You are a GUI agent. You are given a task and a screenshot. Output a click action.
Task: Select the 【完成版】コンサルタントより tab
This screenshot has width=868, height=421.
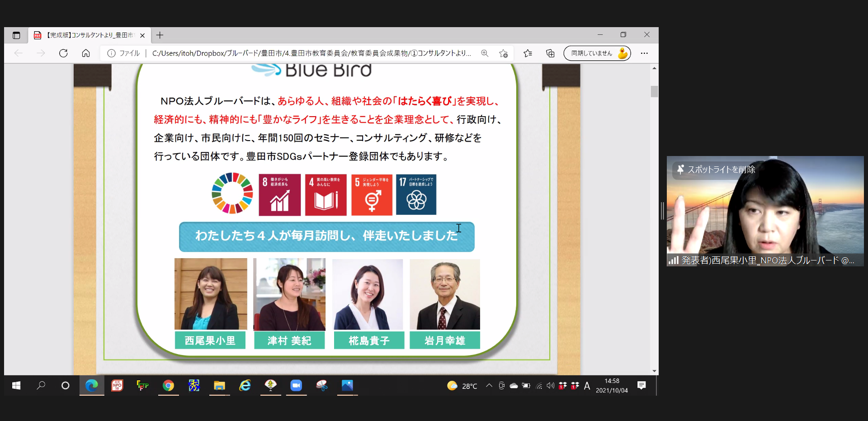point(90,35)
